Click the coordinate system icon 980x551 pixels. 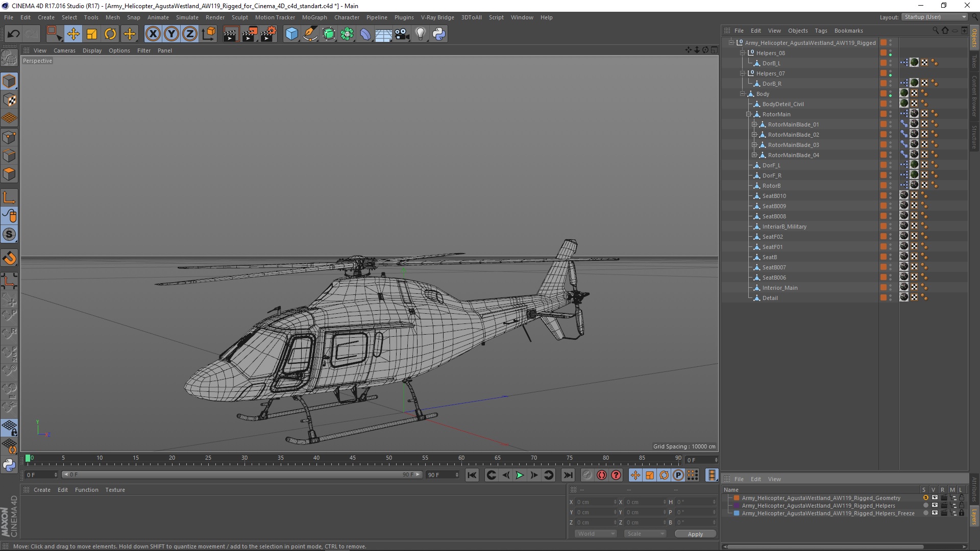(208, 34)
